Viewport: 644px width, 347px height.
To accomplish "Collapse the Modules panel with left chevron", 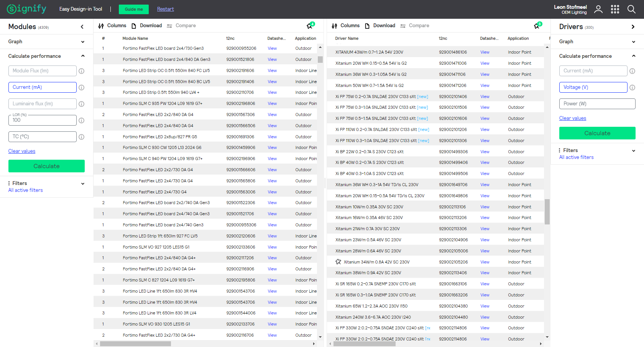I will click(x=82, y=27).
